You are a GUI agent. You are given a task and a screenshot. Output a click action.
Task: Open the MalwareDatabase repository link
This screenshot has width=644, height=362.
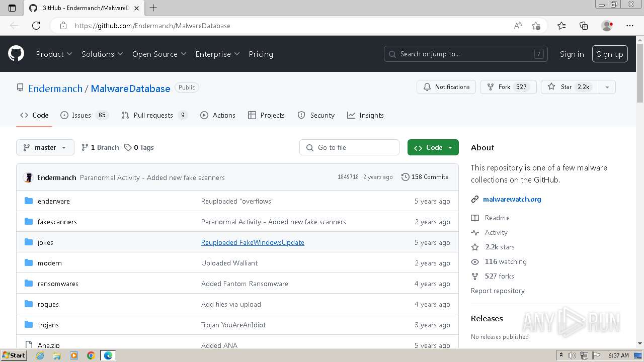(x=130, y=88)
